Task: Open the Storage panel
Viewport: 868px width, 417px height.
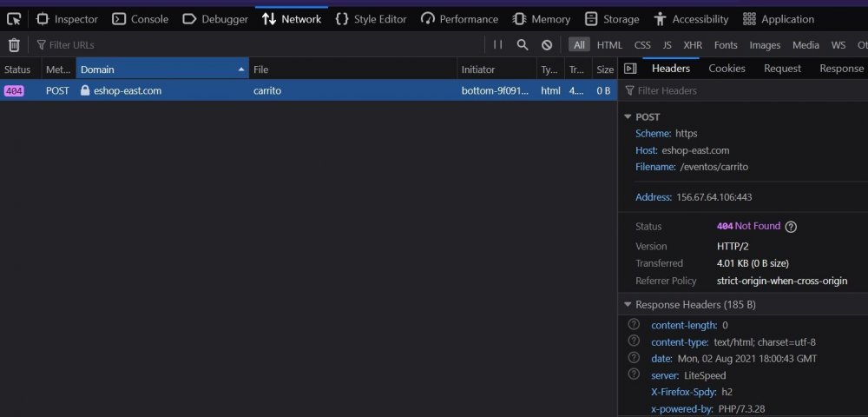Action: [612, 19]
